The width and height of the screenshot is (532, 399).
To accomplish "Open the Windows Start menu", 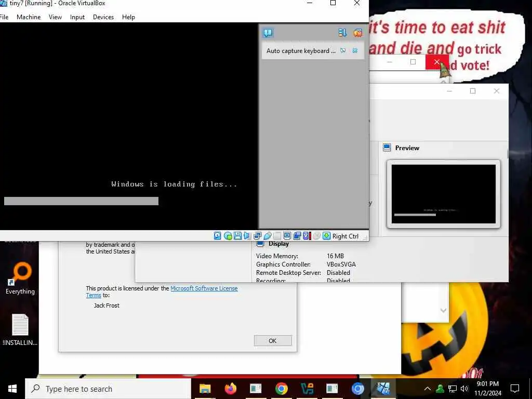I will [12, 389].
